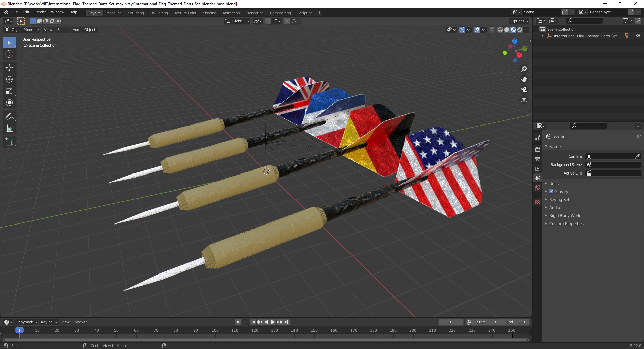644x349 pixels.
Task: Toggle X-ray mode
Action: pos(492,30)
